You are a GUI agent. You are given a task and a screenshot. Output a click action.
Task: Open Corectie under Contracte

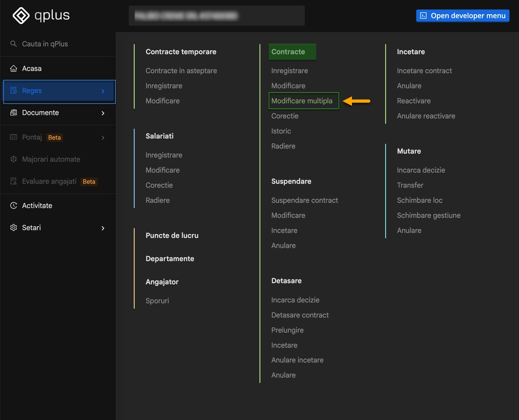click(x=285, y=116)
